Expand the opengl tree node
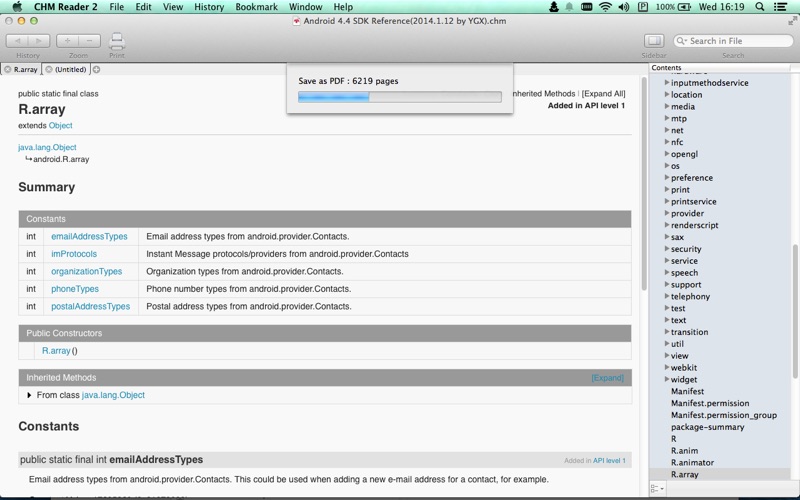 (667, 154)
